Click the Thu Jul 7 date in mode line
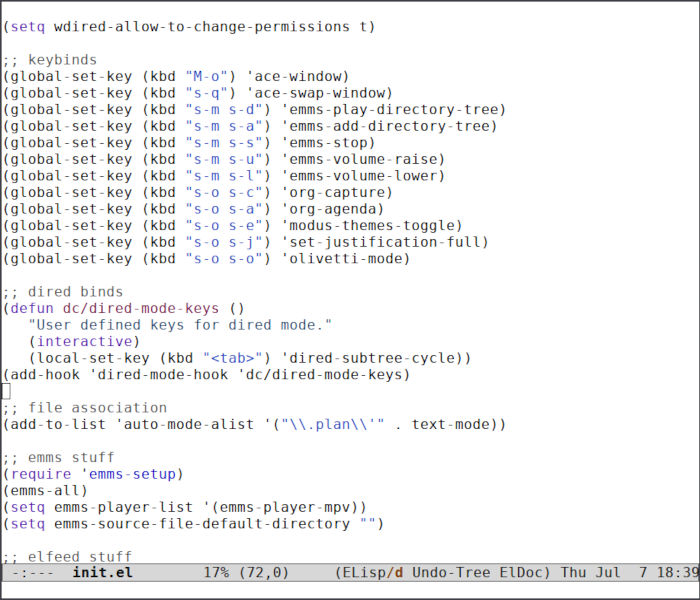Image resolution: width=700 pixels, height=600 pixels. coord(604,572)
